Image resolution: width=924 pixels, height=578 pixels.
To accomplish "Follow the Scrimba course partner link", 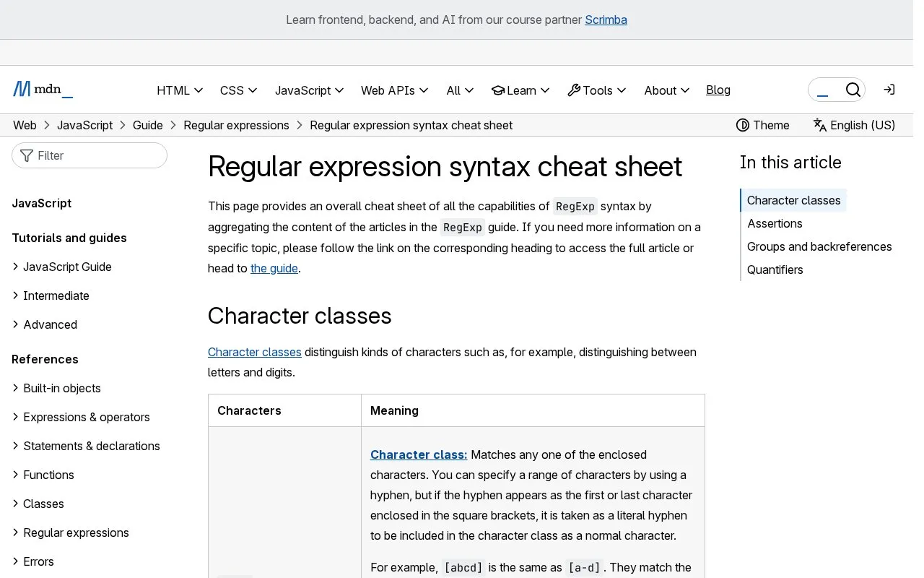I will 606,20.
